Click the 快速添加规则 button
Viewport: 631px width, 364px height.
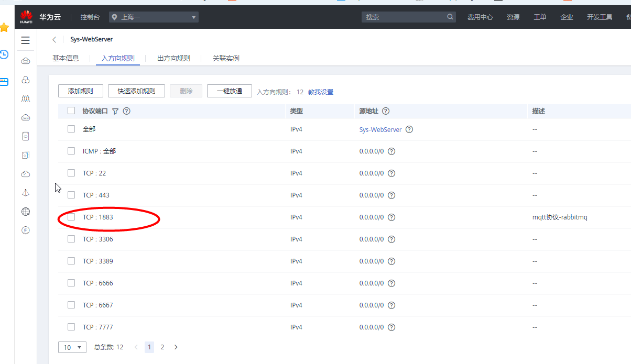click(x=136, y=91)
